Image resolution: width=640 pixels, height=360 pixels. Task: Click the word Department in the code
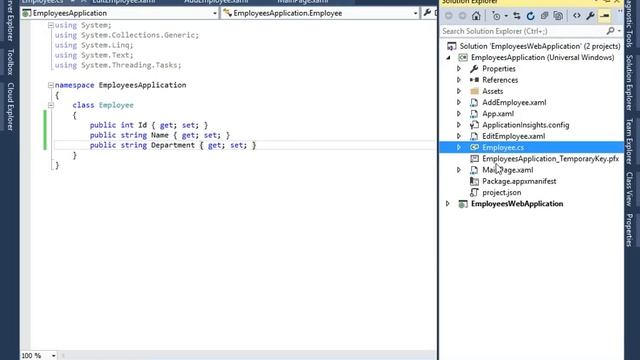(173, 145)
